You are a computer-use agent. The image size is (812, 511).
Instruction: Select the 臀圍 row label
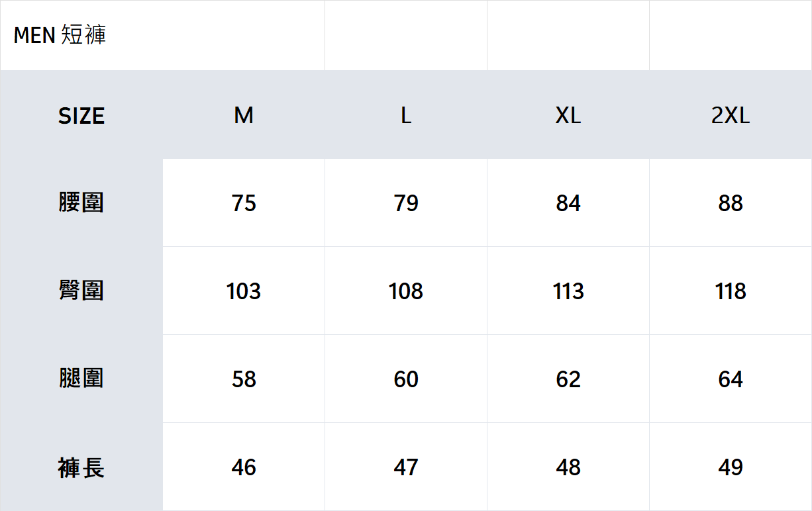(81, 291)
